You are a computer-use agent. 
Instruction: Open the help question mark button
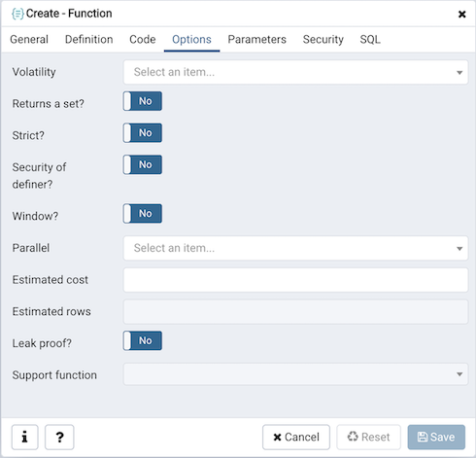pyautogui.click(x=59, y=437)
